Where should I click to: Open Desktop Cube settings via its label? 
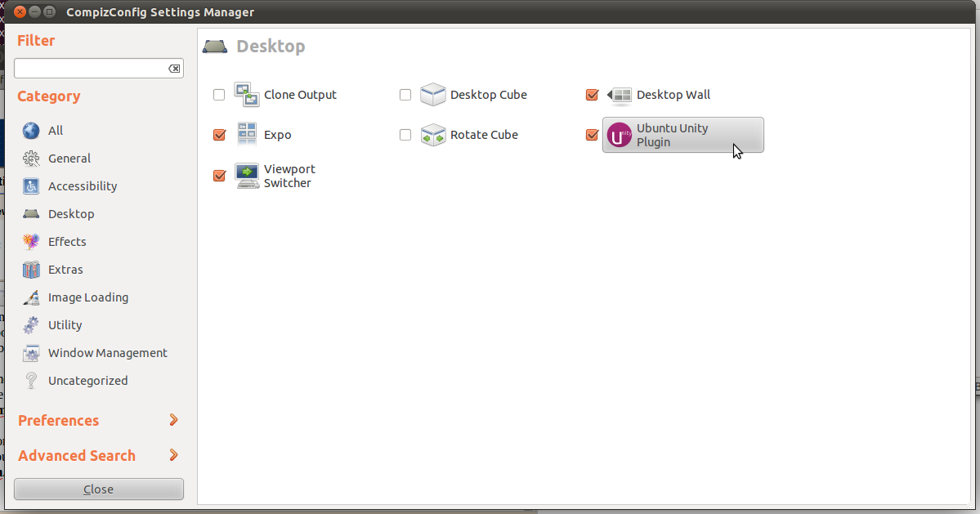(x=488, y=95)
